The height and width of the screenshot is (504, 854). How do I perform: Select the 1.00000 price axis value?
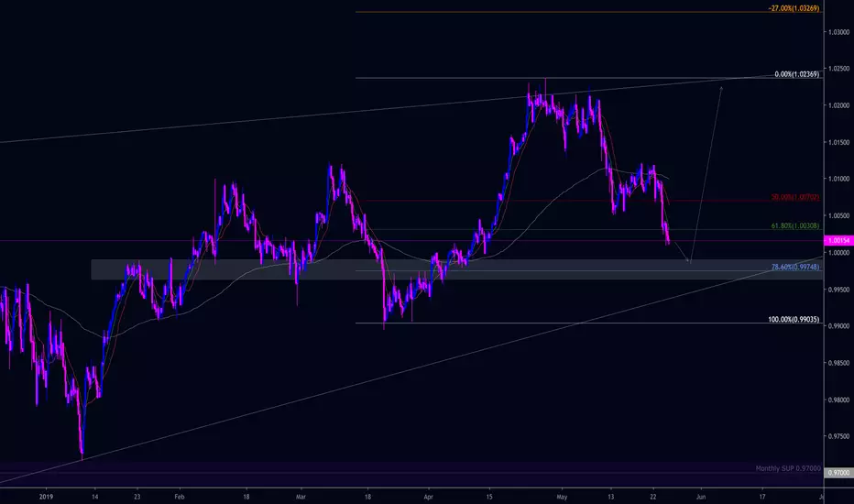(838, 253)
